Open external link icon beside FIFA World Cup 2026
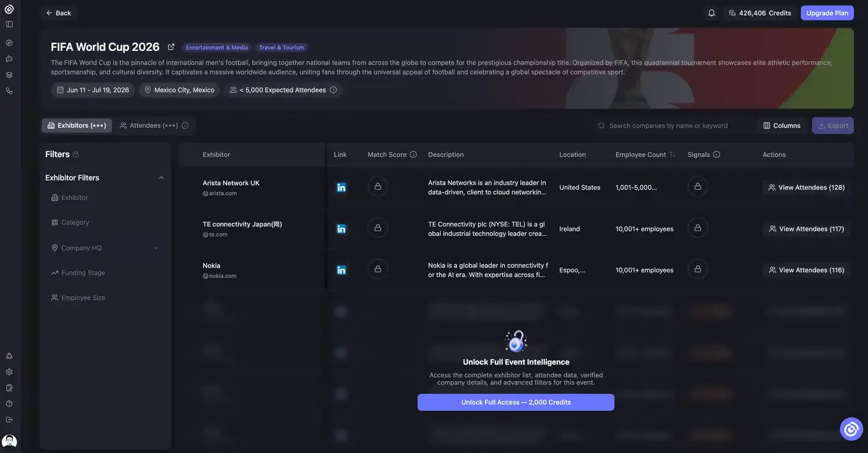 (x=171, y=47)
